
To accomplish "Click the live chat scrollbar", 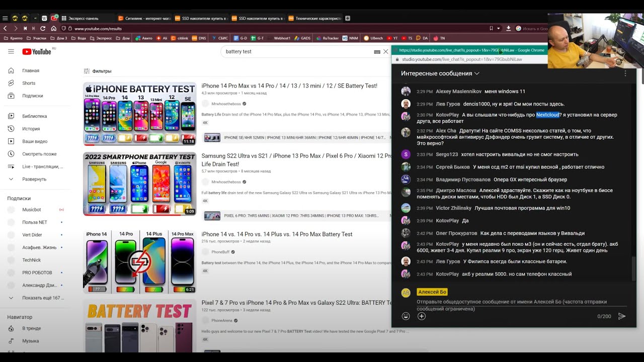I will click(x=633, y=269).
